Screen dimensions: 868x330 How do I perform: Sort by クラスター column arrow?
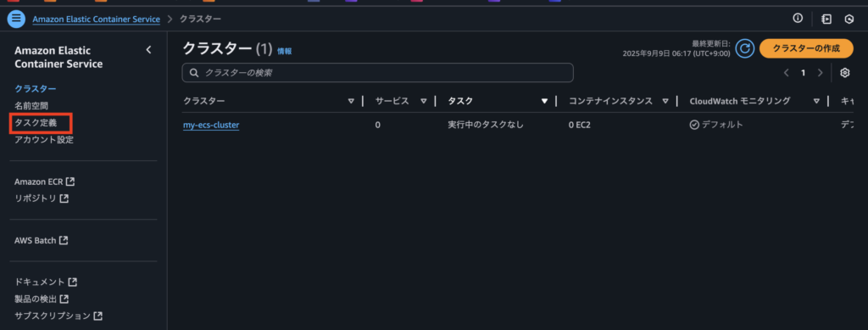pos(351,101)
